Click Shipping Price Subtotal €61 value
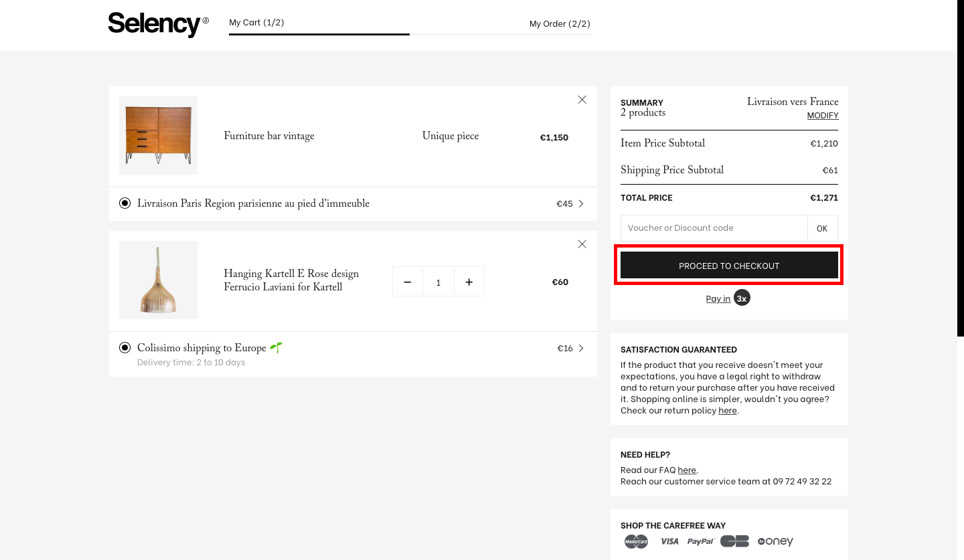 coord(830,171)
